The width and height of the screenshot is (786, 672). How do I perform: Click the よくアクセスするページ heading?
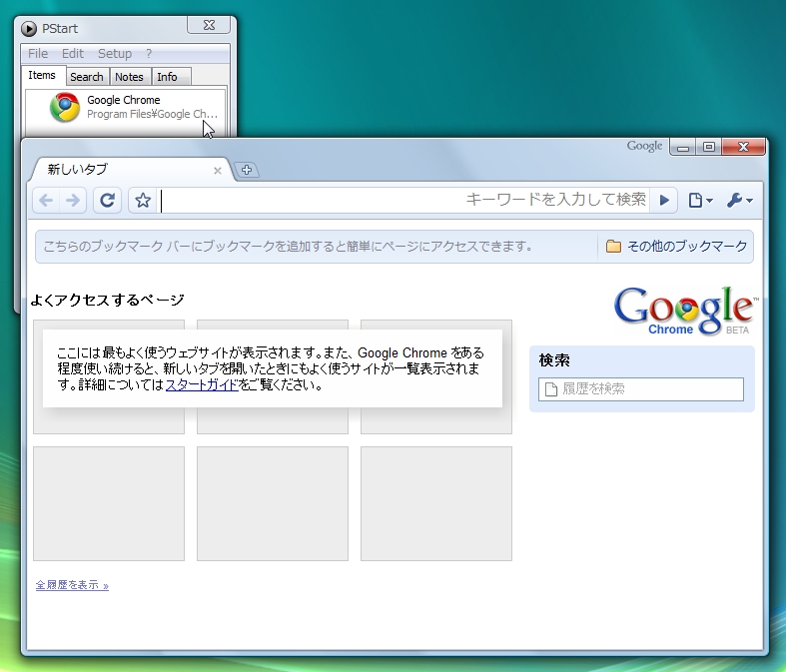[x=107, y=300]
